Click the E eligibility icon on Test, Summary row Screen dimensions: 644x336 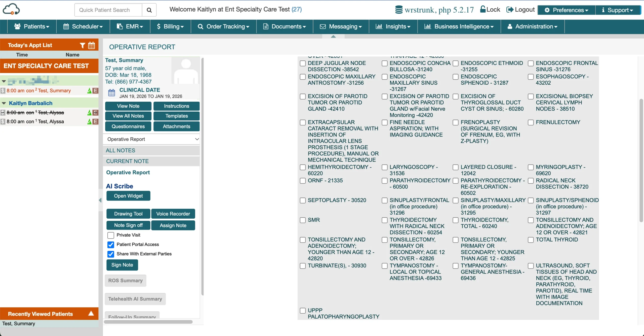[96, 91]
